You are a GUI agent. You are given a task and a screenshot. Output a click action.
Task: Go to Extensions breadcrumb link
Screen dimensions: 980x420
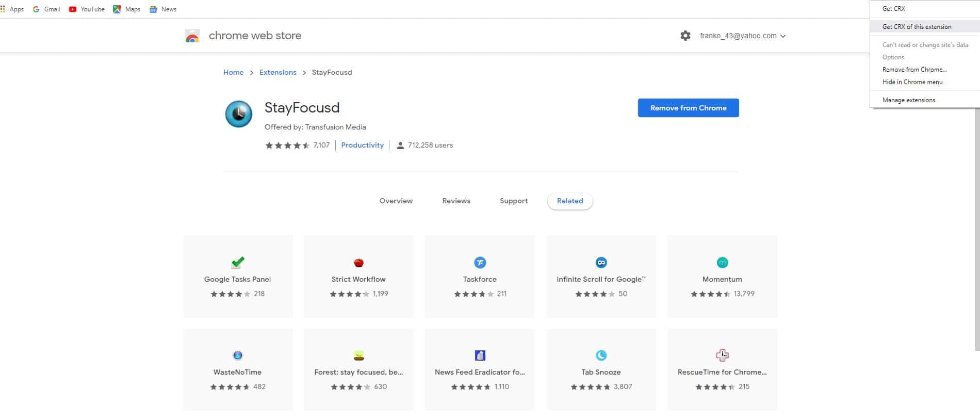pos(278,73)
